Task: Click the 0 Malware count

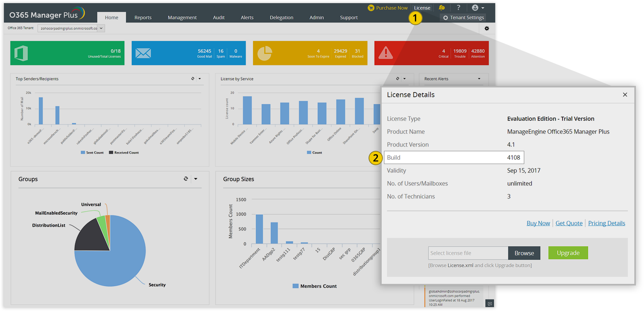Action: coord(236,51)
